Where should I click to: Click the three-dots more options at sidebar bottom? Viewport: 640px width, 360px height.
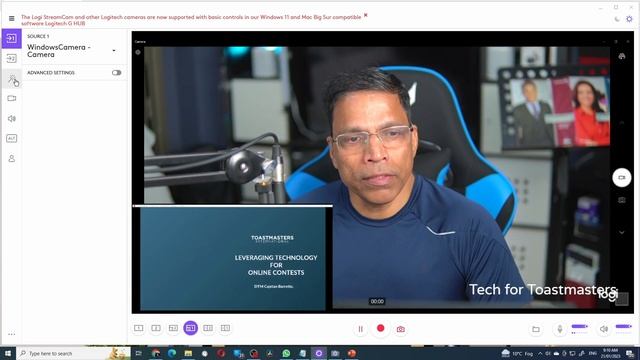(11, 334)
